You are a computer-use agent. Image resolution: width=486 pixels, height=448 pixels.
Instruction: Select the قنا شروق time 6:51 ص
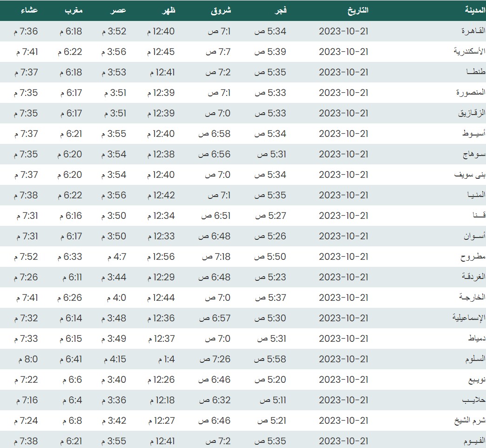pyautogui.click(x=215, y=216)
